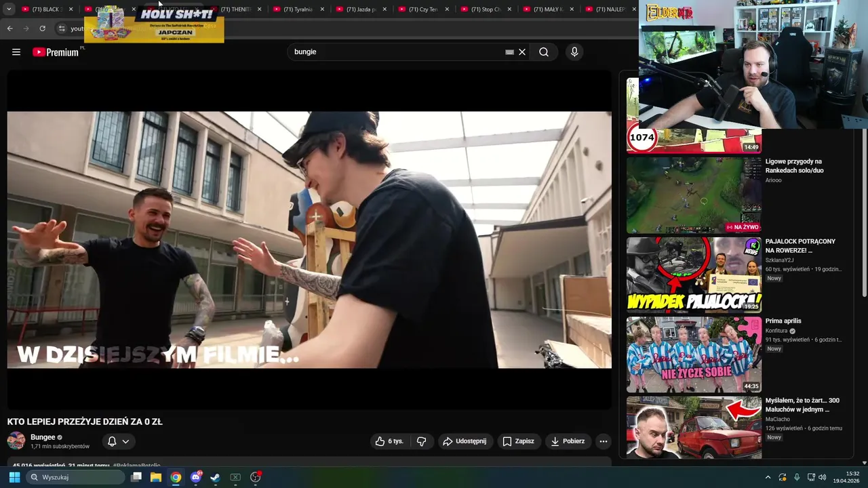This screenshot has width=868, height=488.
Task: Open the "WYPADEK PAJALOCKA" video thumbnail
Action: tap(694, 274)
